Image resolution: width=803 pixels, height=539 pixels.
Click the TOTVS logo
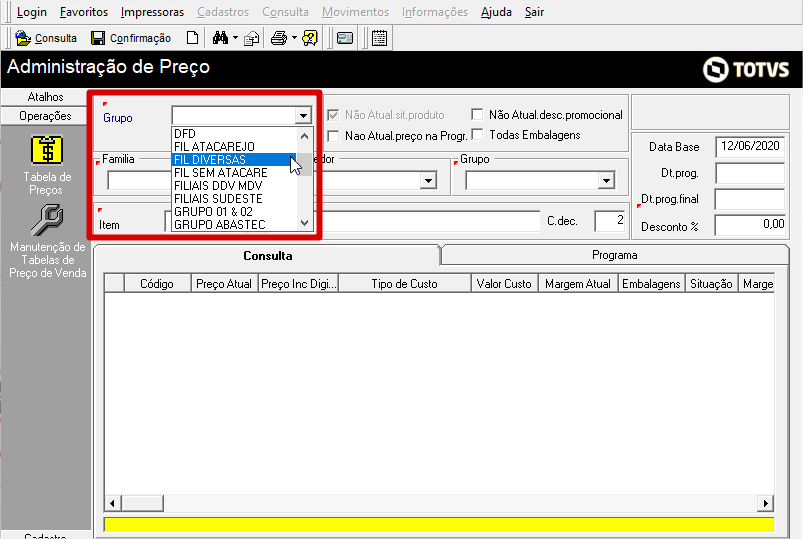(746, 69)
